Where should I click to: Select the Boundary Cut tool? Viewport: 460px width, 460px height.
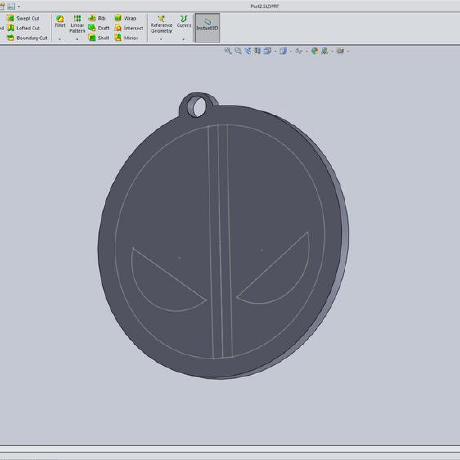27,38
